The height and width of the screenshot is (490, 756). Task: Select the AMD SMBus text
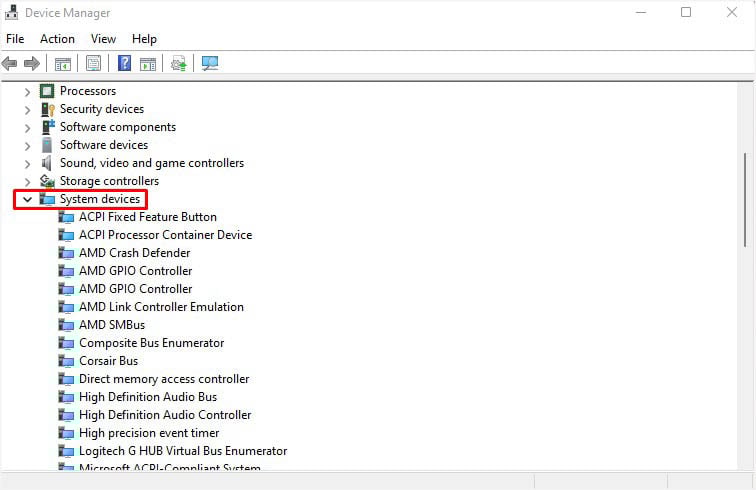112,325
